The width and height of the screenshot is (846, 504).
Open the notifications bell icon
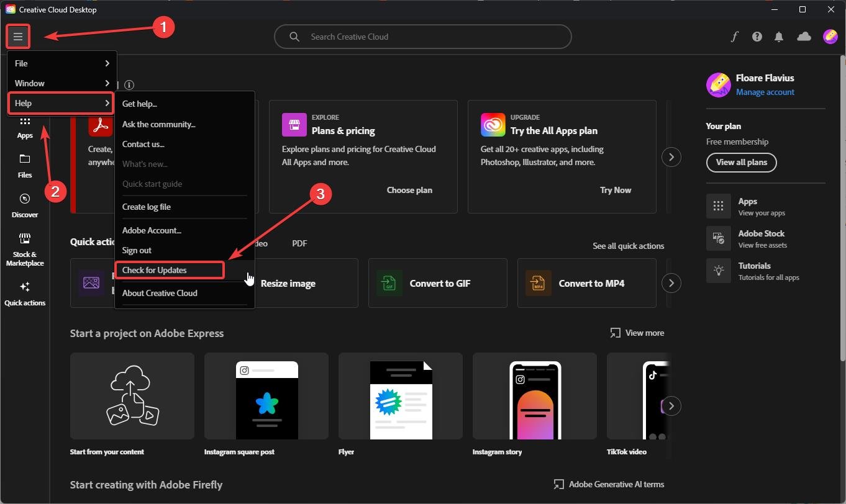(779, 37)
